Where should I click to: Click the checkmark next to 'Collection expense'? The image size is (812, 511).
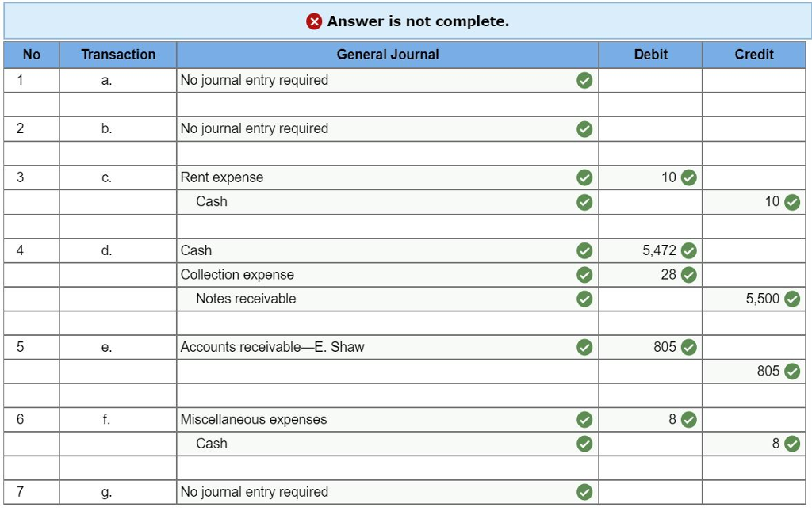[x=584, y=274]
